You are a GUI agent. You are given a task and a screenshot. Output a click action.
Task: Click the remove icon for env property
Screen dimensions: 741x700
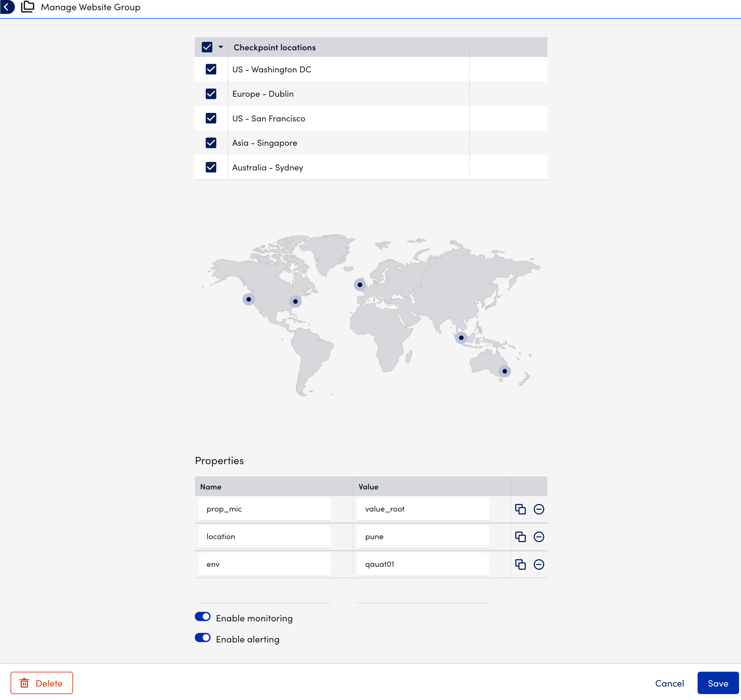point(539,564)
